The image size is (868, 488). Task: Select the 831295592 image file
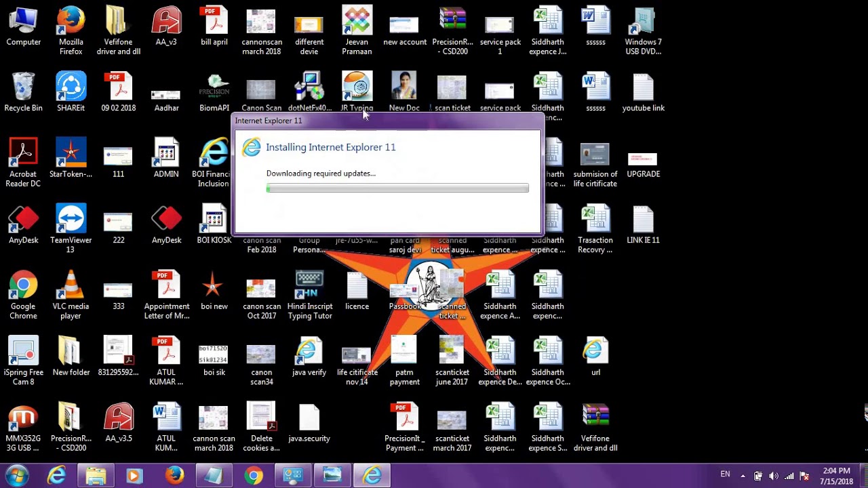pos(119,357)
